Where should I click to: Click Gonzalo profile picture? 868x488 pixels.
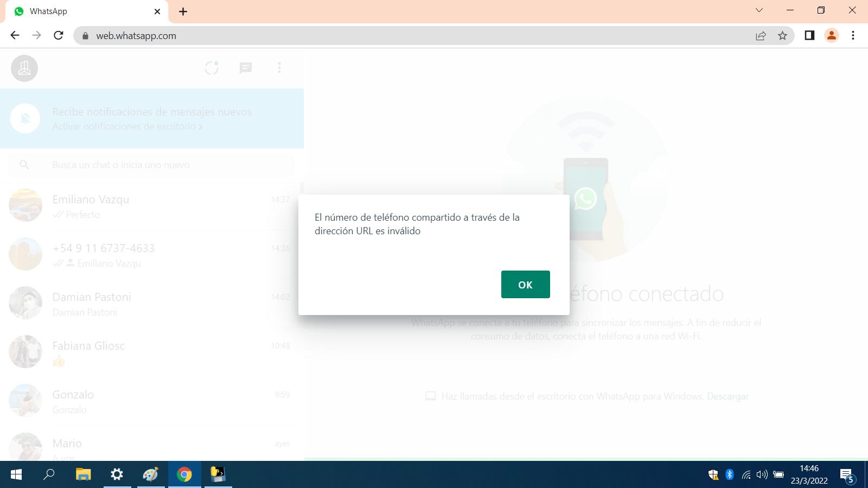[25, 401]
